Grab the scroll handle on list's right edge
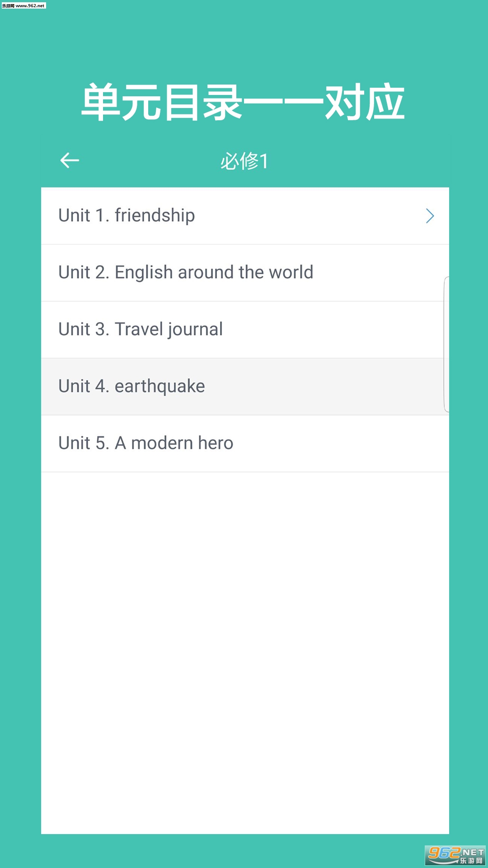488x868 pixels. coord(446,344)
